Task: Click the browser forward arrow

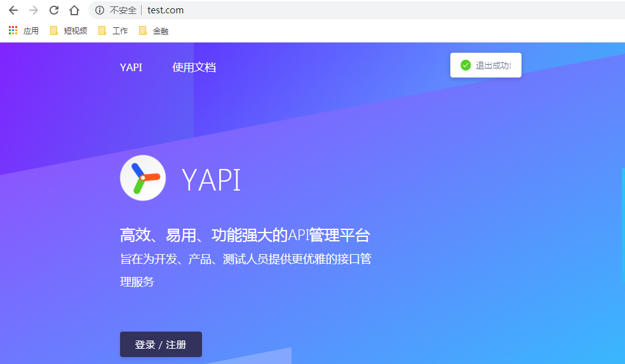Action: click(34, 10)
